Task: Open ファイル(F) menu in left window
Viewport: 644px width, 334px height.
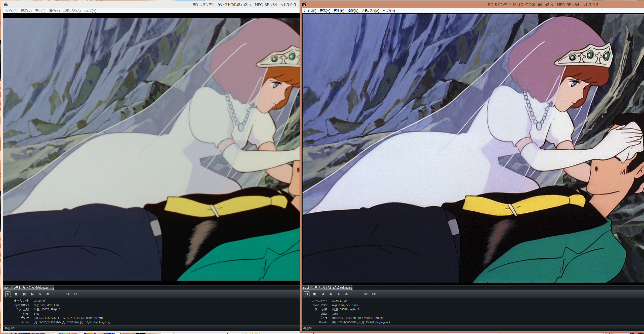Action: click(x=11, y=11)
